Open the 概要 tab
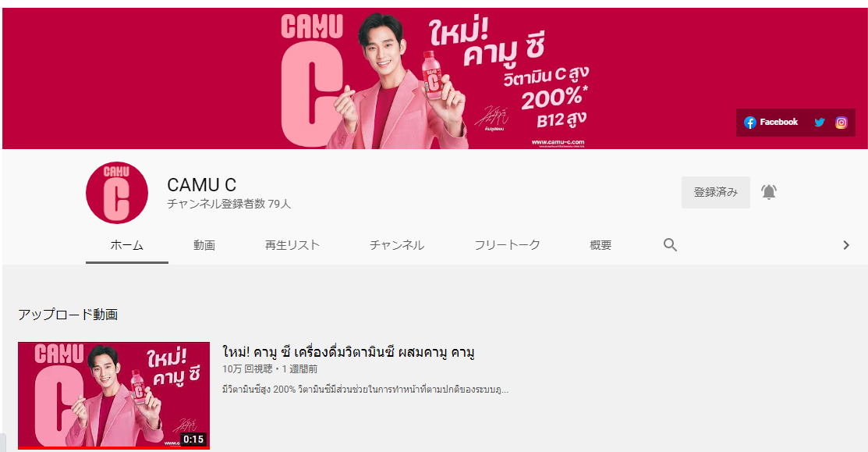 (601, 245)
